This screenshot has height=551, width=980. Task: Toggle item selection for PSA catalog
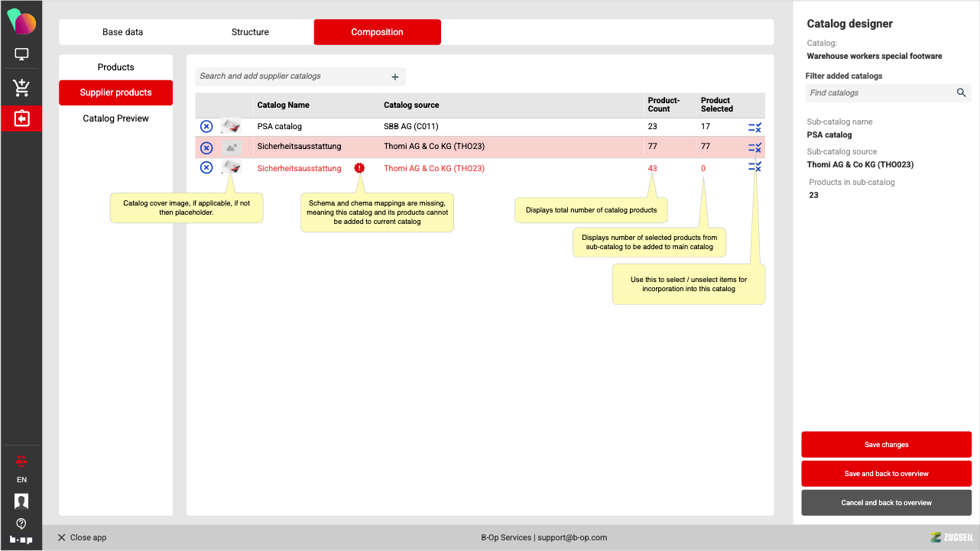click(754, 128)
